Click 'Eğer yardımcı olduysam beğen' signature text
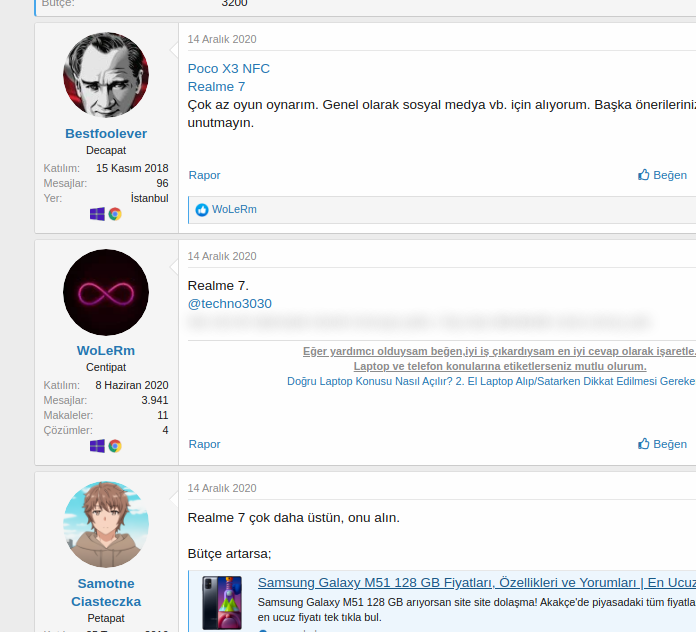Image resolution: width=696 pixels, height=632 pixels. pyautogui.click(x=383, y=351)
